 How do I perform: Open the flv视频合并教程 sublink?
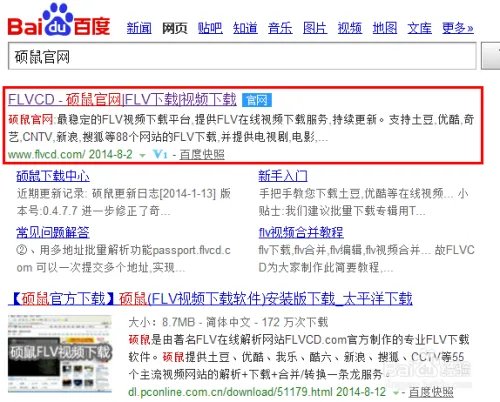point(301,232)
